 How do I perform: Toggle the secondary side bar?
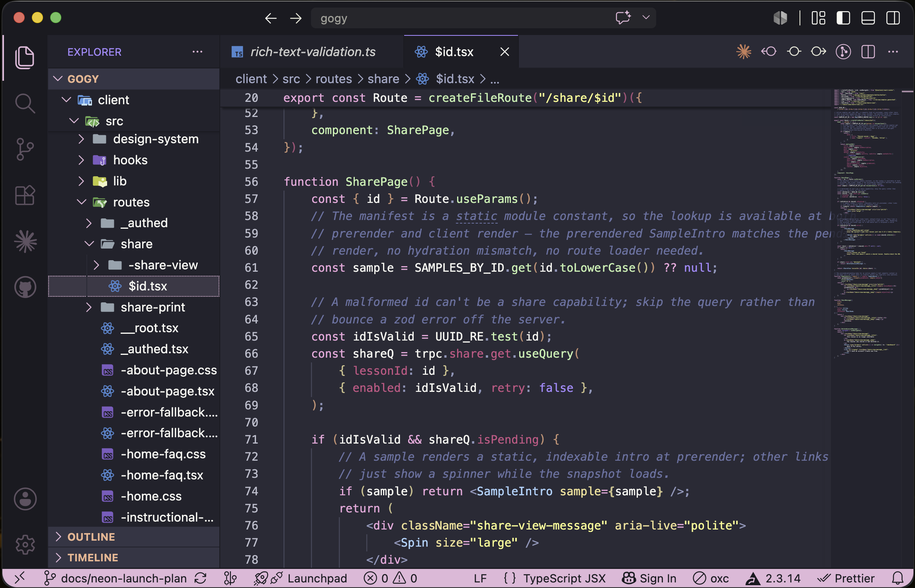point(893,18)
